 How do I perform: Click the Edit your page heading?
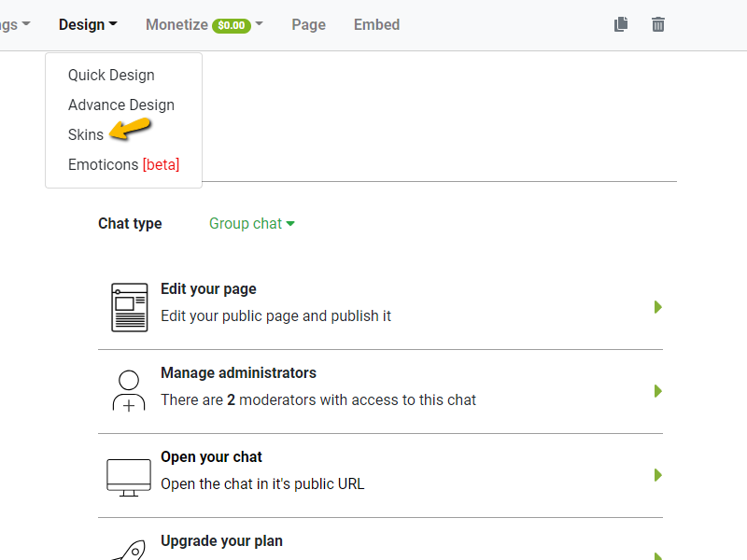(208, 289)
